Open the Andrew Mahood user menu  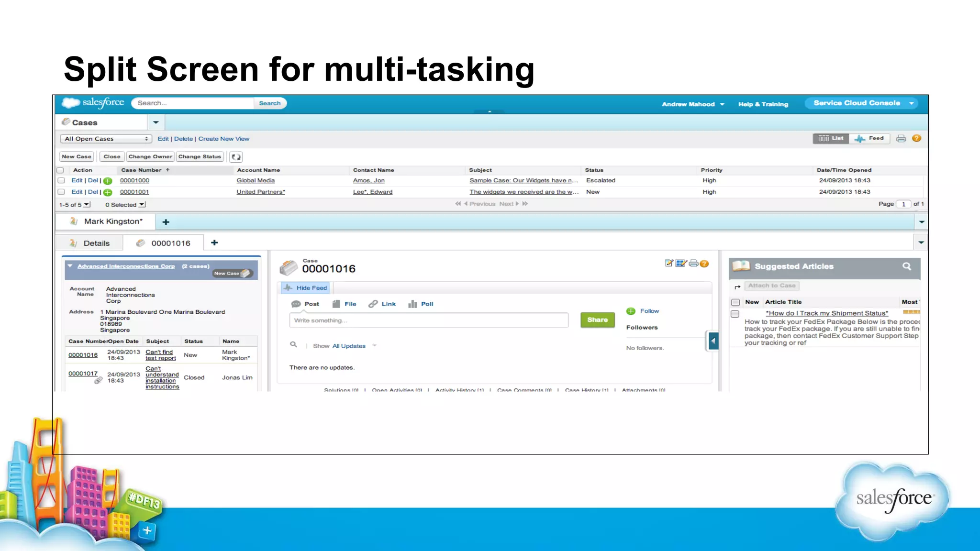click(x=692, y=104)
